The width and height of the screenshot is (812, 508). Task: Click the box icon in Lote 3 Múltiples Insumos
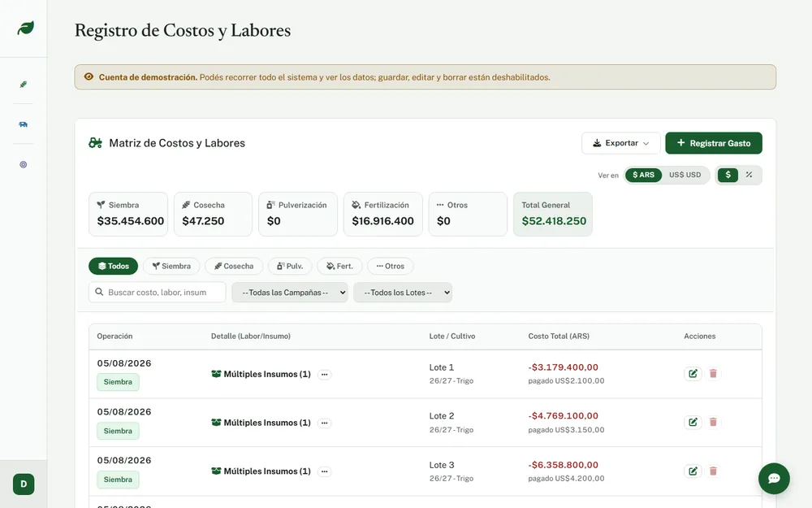tap(216, 471)
